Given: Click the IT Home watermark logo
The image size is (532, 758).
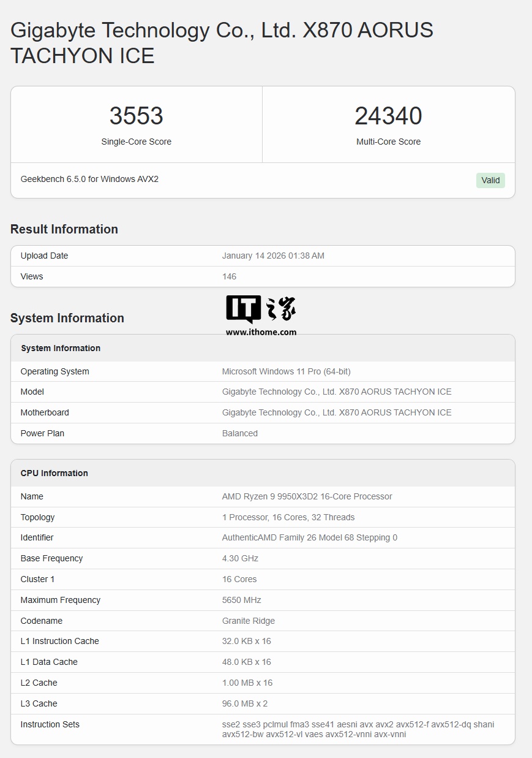Looking at the screenshot, I should tap(261, 309).
